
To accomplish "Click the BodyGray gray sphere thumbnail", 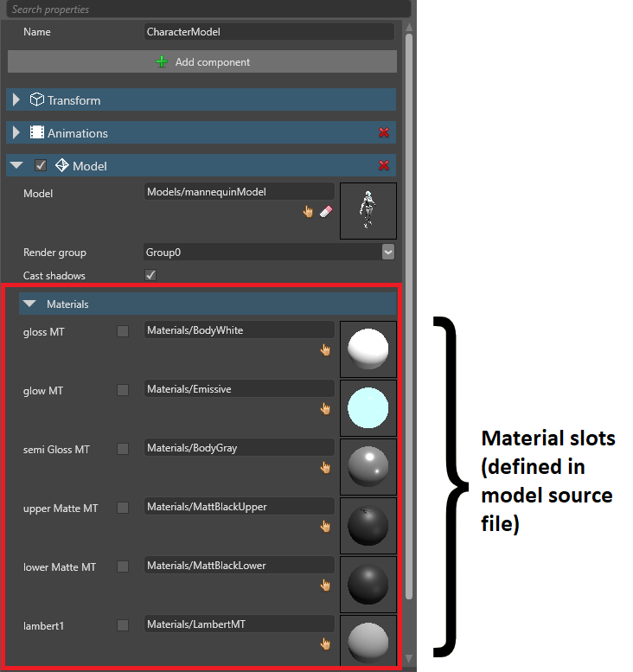I will click(x=368, y=467).
